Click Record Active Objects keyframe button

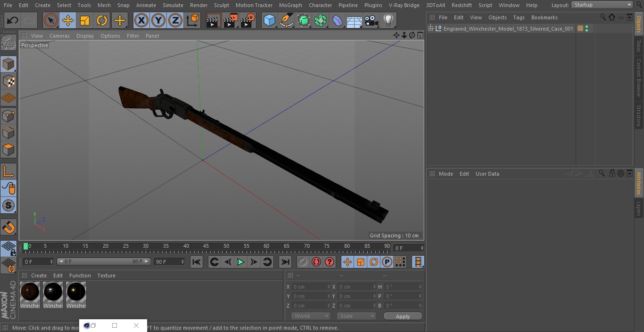click(x=303, y=262)
